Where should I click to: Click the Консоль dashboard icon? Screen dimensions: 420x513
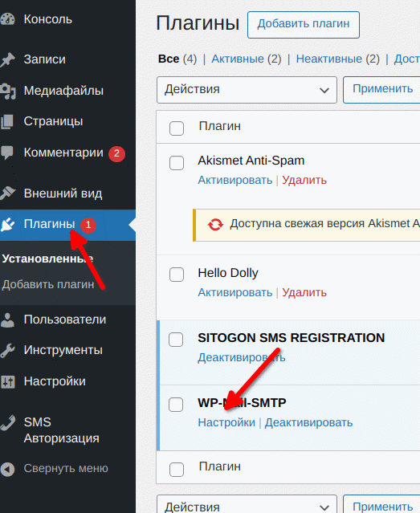click(7, 19)
